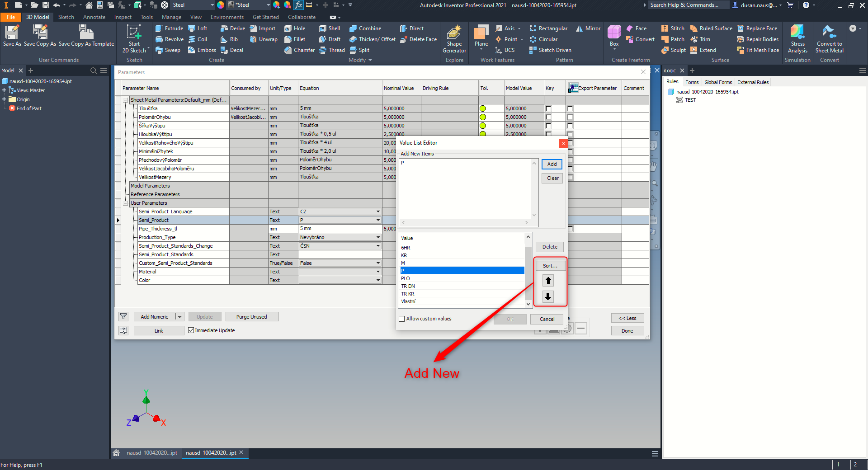Activate the Mirror pattern tool
The width and height of the screenshot is (868, 470).
588,28
